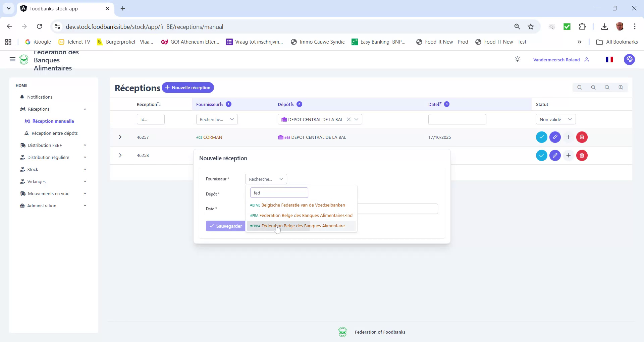Clear the DEPOT CENTRAL filter with the X
This screenshot has width=644, height=342.
point(349,119)
